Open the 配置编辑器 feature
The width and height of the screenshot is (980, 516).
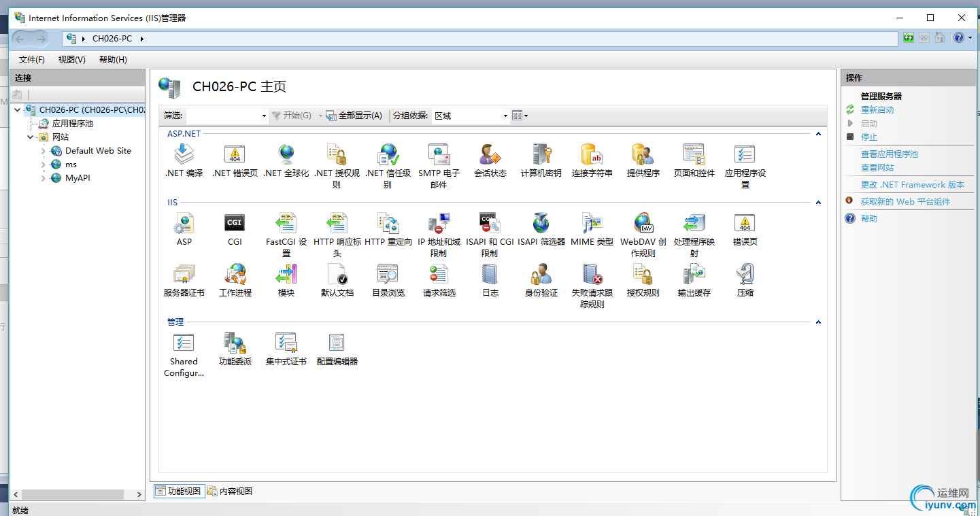[x=337, y=349]
